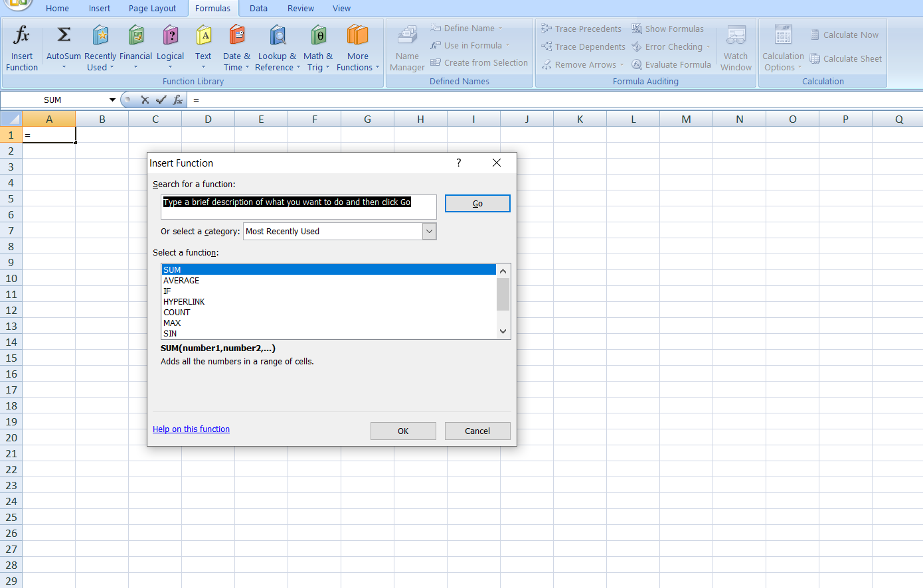Viewport: 923px width, 588px height.
Task: Close the Insert Function dialog
Action: (x=497, y=163)
